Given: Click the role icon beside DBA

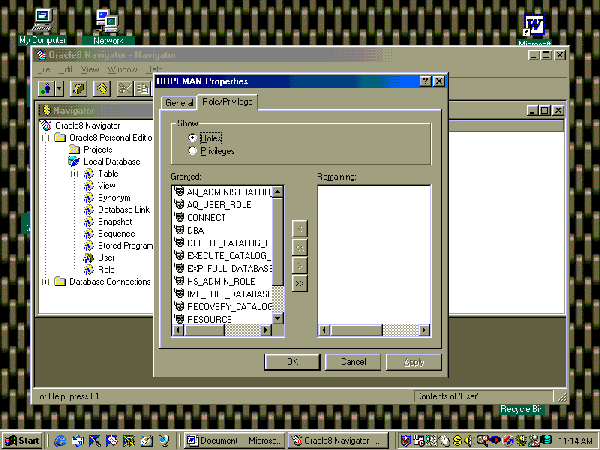Looking at the screenshot, I should click(179, 230).
